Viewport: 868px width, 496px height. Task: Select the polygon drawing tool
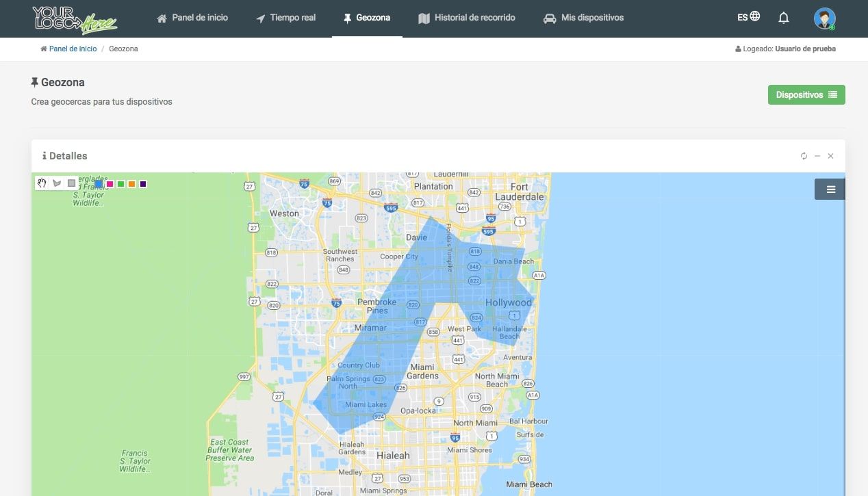[x=57, y=183]
